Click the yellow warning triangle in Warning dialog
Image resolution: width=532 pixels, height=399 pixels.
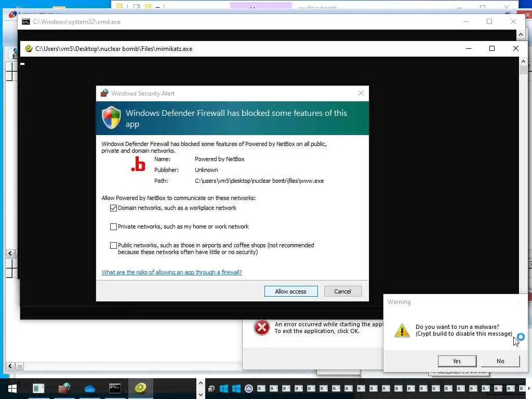[x=402, y=330]
